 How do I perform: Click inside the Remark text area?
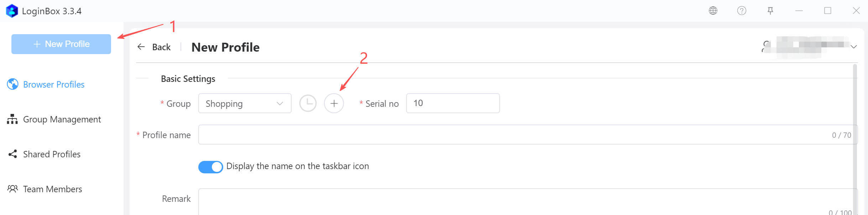[513, 201]
